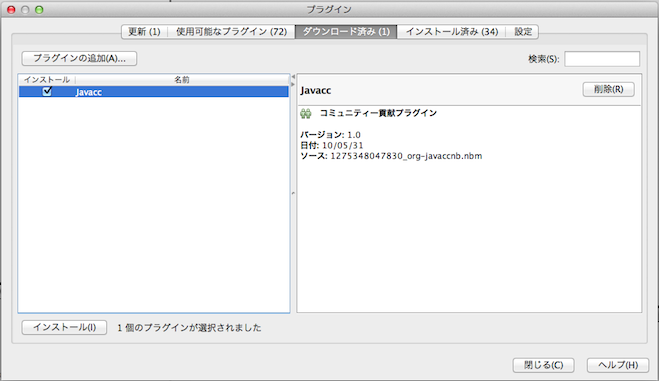Sort by the インストール column header

click(x=47, y=79)
